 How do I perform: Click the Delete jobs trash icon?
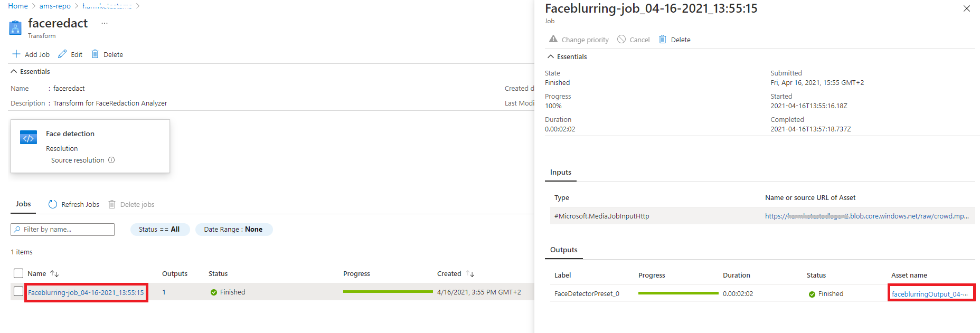[112, 204]
